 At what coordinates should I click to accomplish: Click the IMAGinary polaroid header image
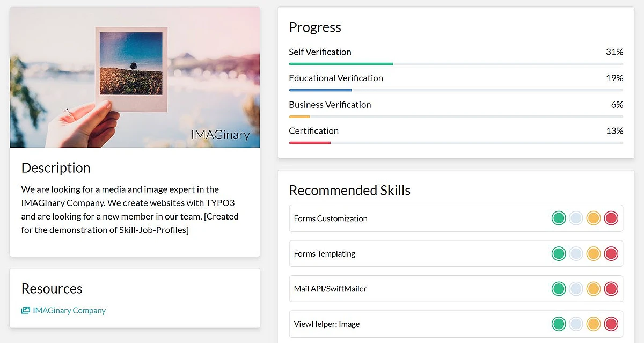point(135,77)
